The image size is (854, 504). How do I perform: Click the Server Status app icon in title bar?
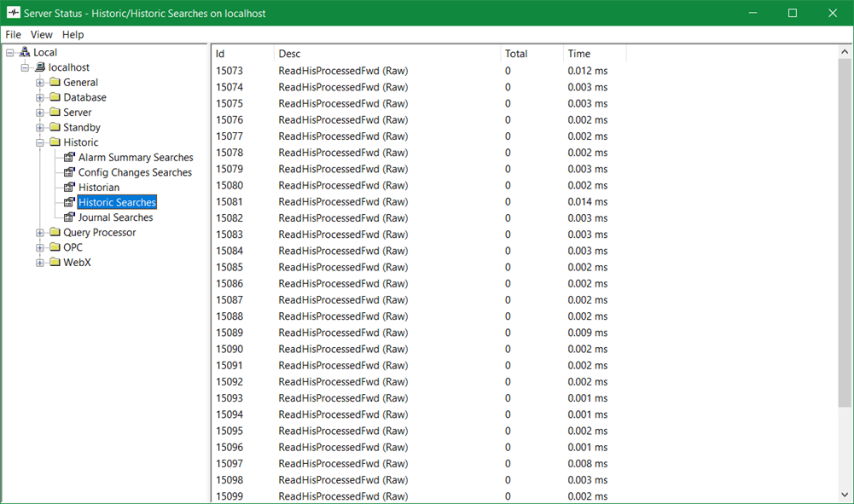tap(13, 13)
